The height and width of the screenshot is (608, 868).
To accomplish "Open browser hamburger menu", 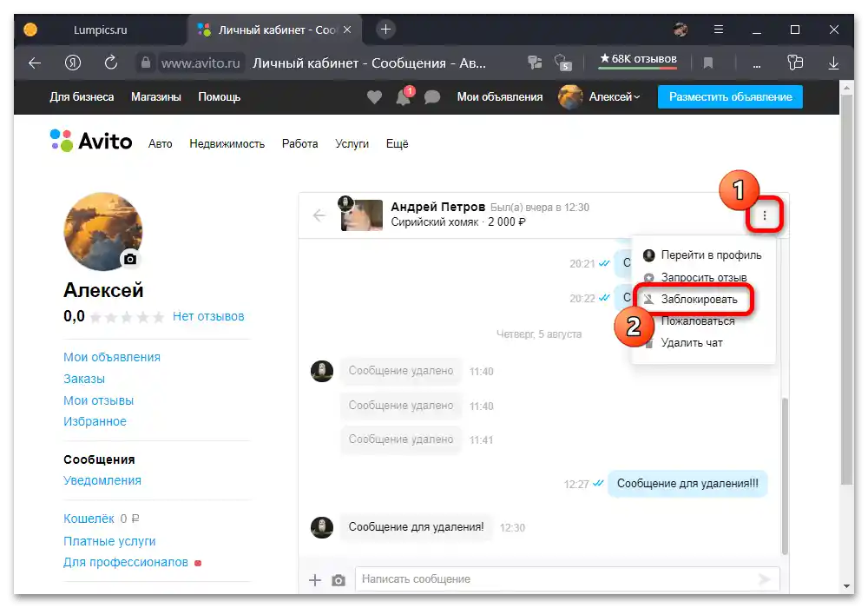I will pyautogui.click(x=719, y=30).
